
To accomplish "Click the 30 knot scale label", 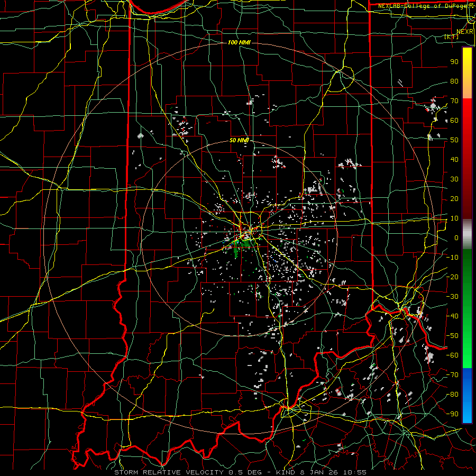I will pyautogui.click(x=454, y=179).
